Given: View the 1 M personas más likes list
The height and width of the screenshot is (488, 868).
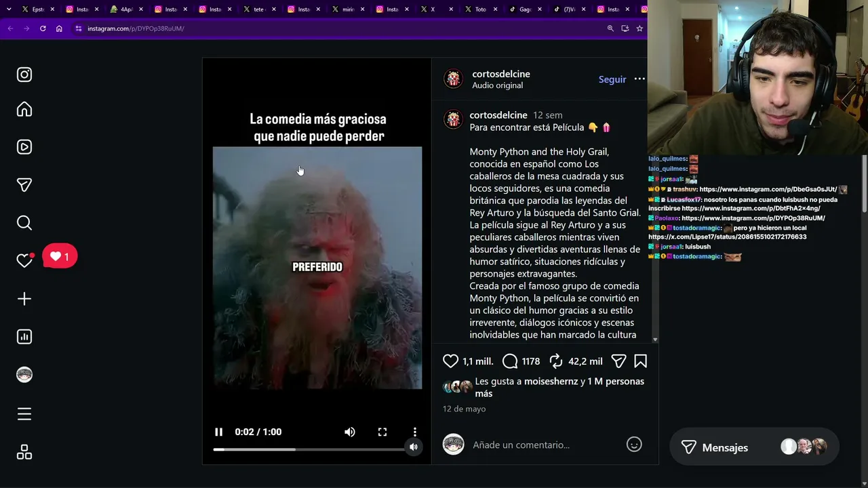Looking at the screenshot, I should point(559,387).
